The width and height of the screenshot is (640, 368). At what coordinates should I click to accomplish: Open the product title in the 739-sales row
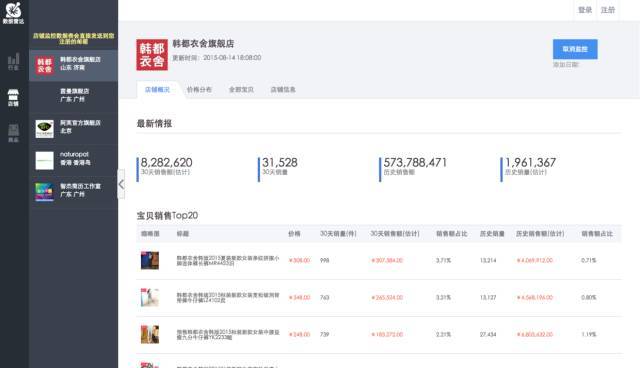[228, 335]
